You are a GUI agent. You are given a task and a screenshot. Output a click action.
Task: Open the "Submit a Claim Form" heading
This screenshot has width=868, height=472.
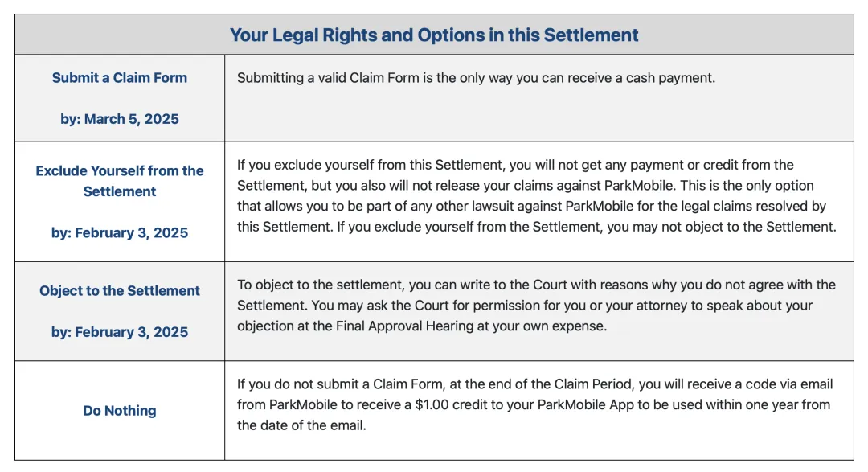pyautogui.click(x=120, y=78)
